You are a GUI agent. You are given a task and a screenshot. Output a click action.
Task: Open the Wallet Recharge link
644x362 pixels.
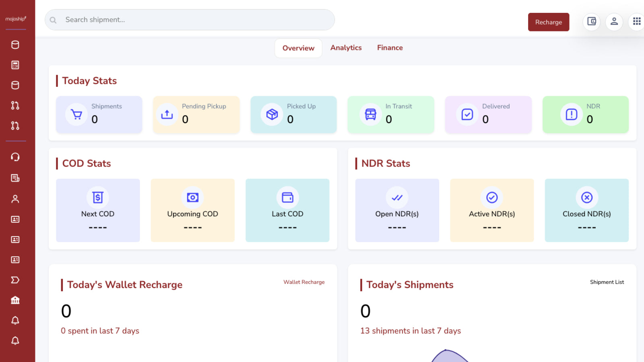point(304,282)
